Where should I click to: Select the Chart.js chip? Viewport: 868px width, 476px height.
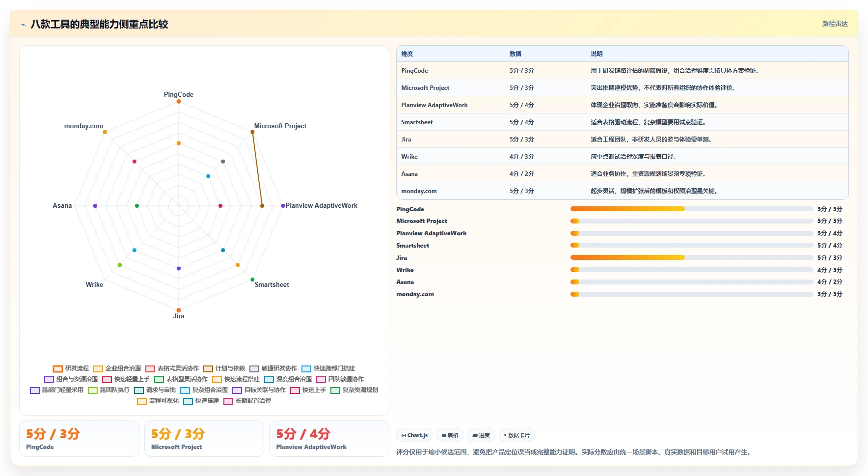[414, 435]
